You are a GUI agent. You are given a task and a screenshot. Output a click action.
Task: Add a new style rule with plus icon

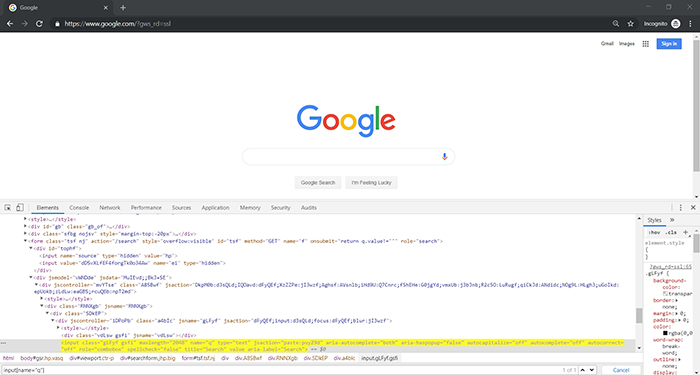pos(686,232)
